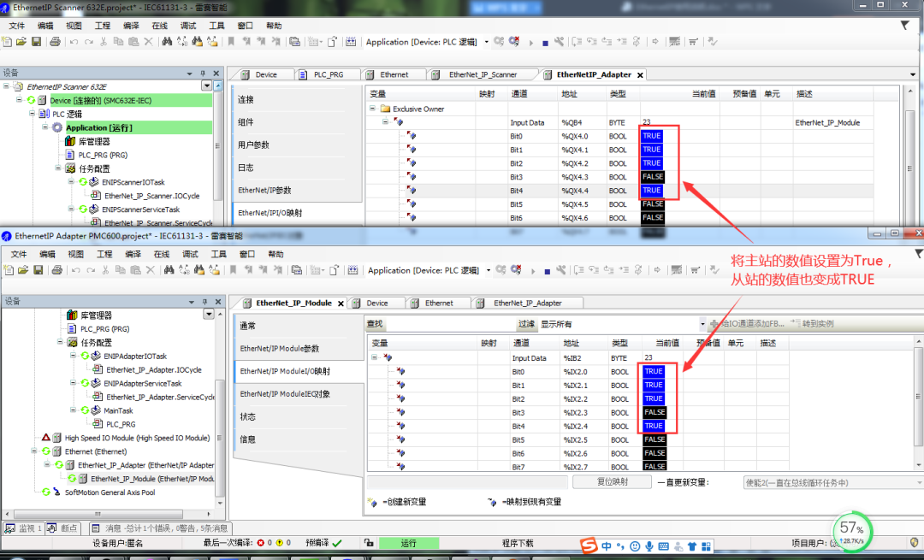Click Open file icon in lower window toolbar

click(23, 270)
